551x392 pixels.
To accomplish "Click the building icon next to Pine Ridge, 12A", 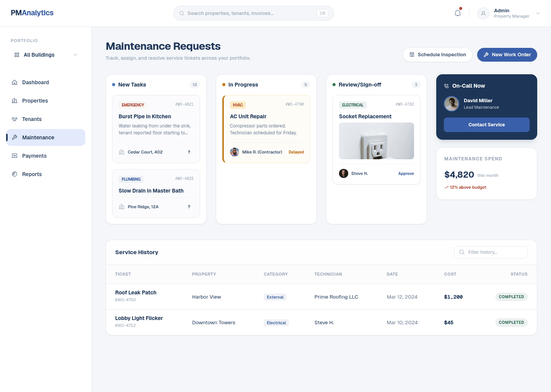I will tap(122, 207).
